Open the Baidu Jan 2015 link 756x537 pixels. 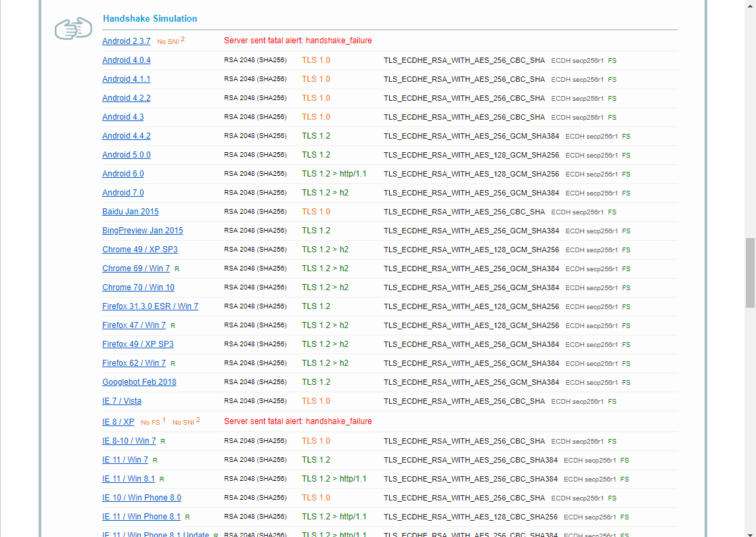[130, 212]
